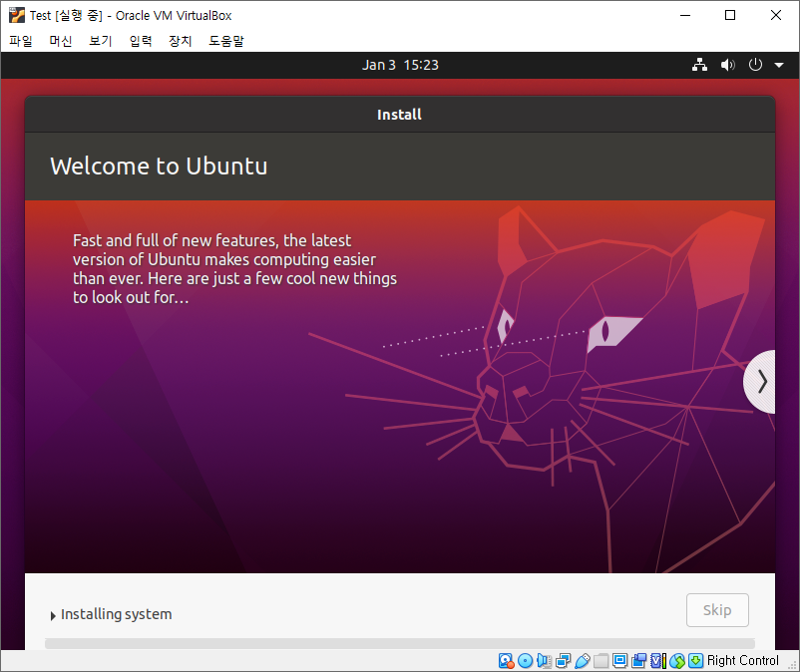This screenshot has width=800, height=672.
Task: Open the 도움말 menu
Action: 226,41
